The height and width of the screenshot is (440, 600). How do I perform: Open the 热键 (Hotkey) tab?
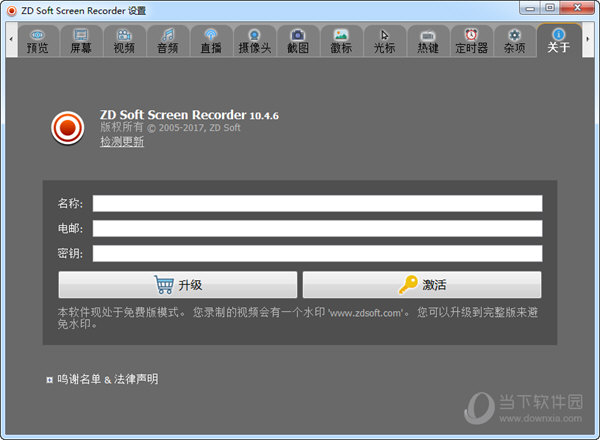point(428,41)
